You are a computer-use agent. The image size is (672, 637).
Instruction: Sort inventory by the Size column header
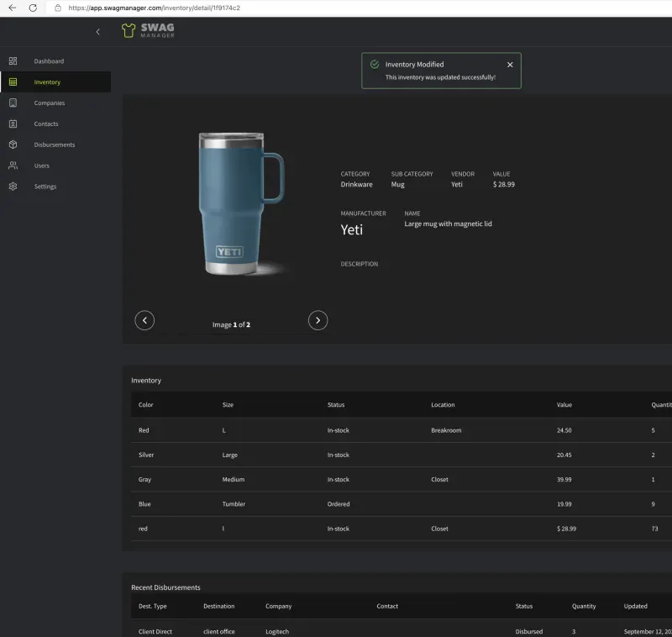[x=228, y=405]
